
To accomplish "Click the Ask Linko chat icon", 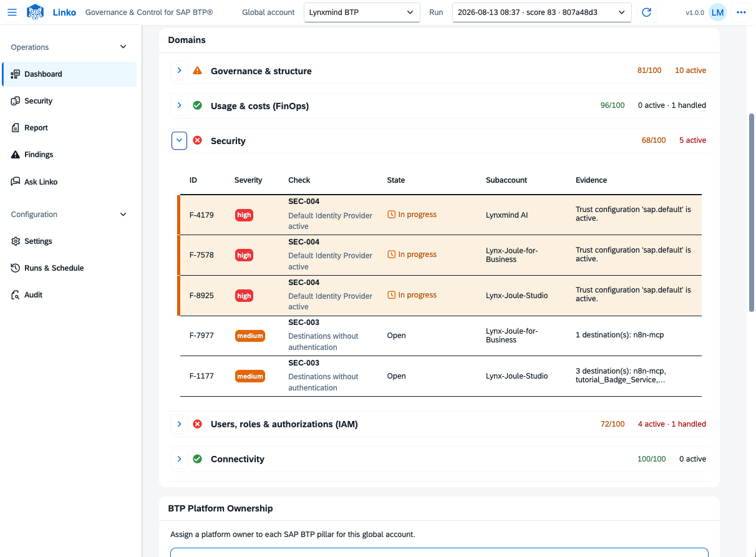I will tap(16, 182).
